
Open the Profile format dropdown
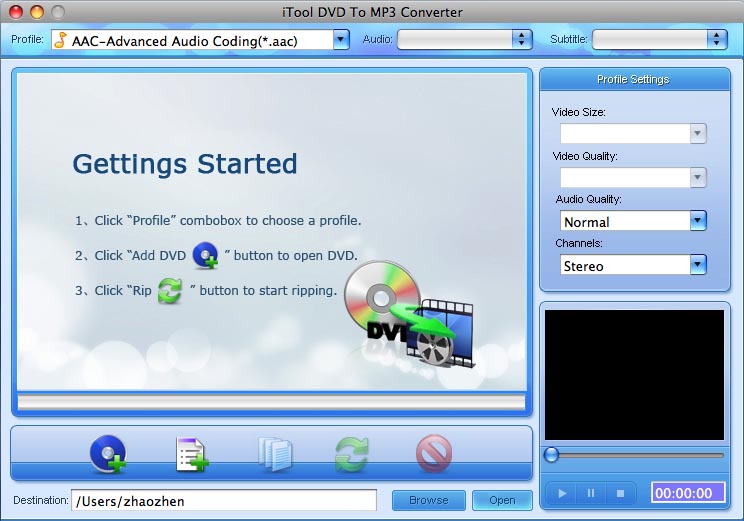click(x=200, y=39)
